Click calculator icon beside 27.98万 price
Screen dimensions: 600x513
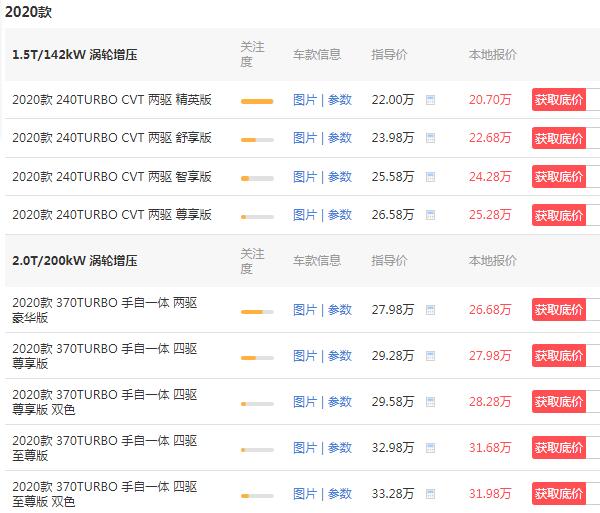(430, 310)
